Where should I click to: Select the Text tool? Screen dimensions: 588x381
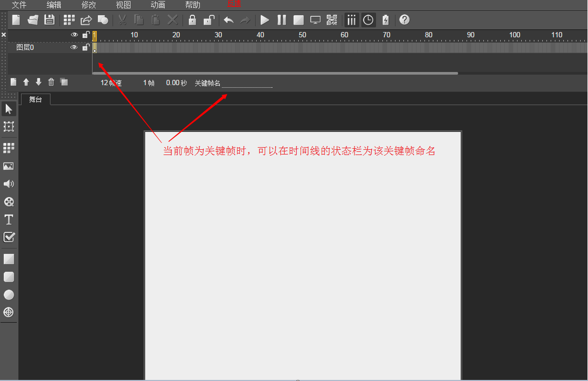(8, 220)
